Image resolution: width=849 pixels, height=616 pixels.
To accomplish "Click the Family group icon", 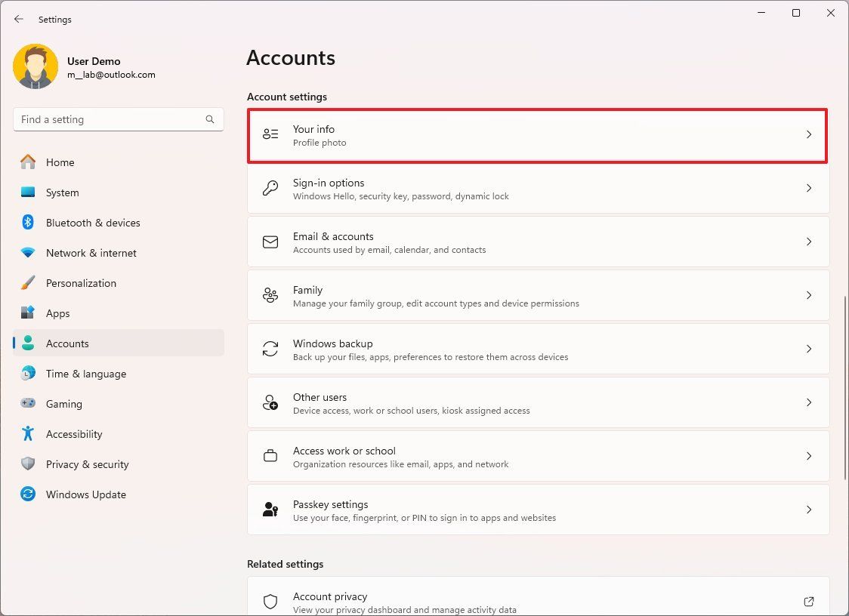I will tap(270, 295).
